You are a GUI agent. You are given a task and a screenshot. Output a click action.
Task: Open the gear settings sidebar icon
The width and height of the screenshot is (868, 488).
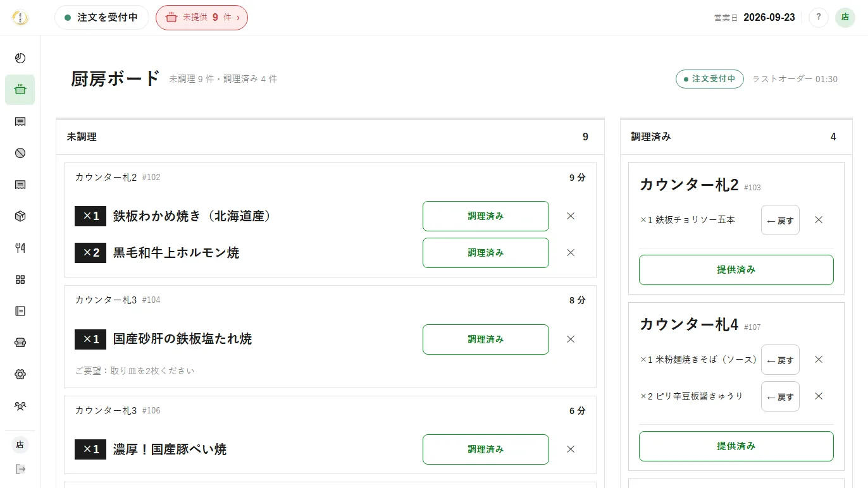click(x=20, y=374)
